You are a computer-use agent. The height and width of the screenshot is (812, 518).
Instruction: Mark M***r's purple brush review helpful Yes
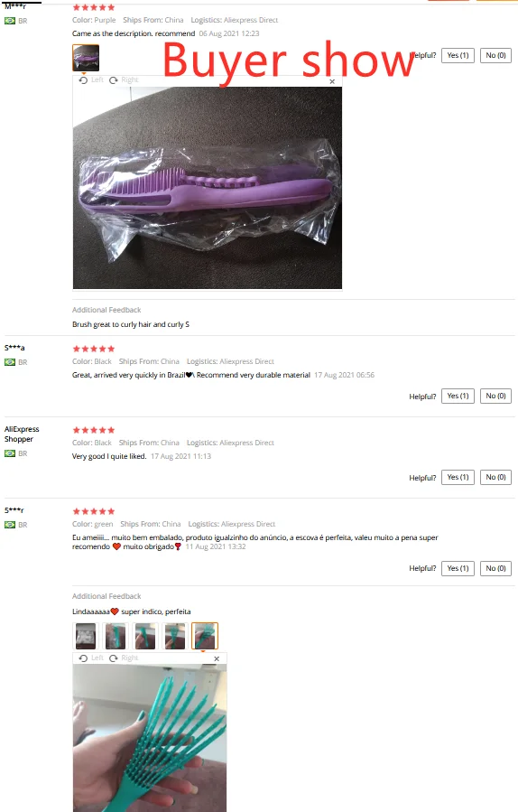pyautogui.click(x=458, y=55)
